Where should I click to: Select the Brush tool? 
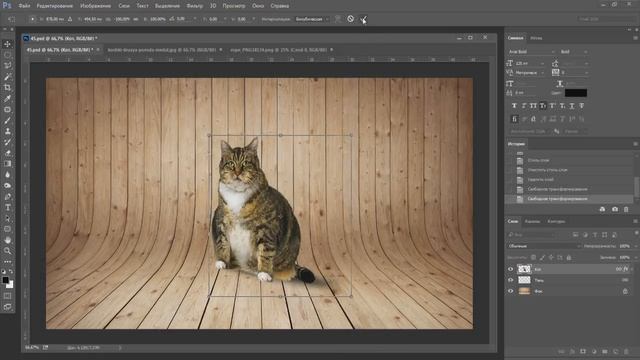pos(7,120)
